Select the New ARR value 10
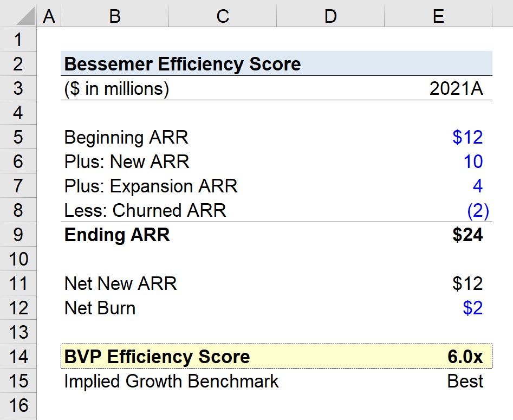Screen dimensions: 513x420 473,161
